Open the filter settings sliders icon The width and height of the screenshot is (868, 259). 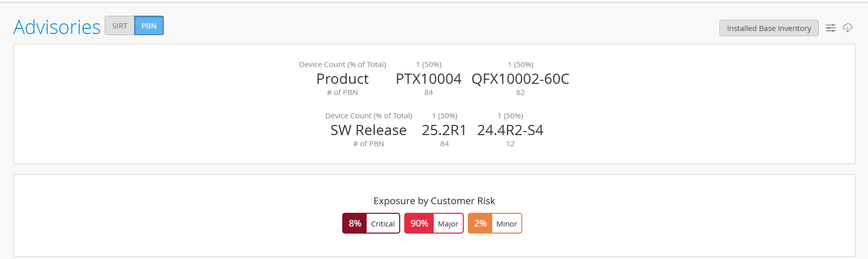point(830,28)
